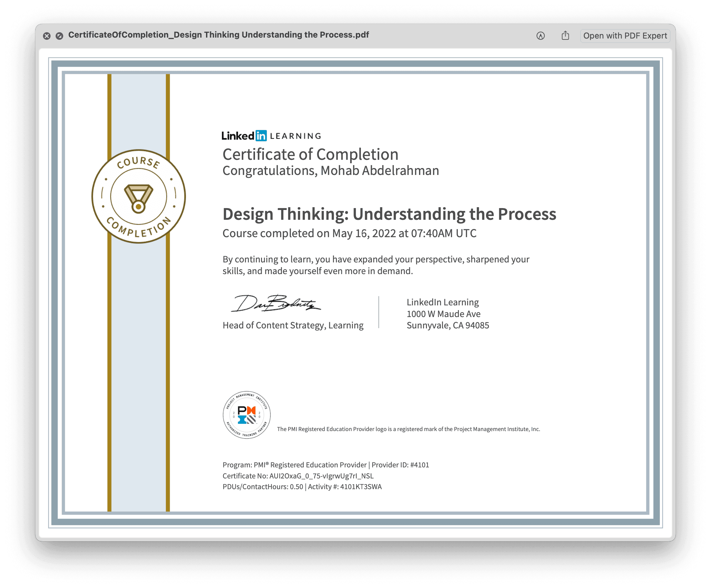The width and height of the screenshot is (711, 588).
Task: Click the handwritten signature on certificate
Action: click(x=276, y=303)
